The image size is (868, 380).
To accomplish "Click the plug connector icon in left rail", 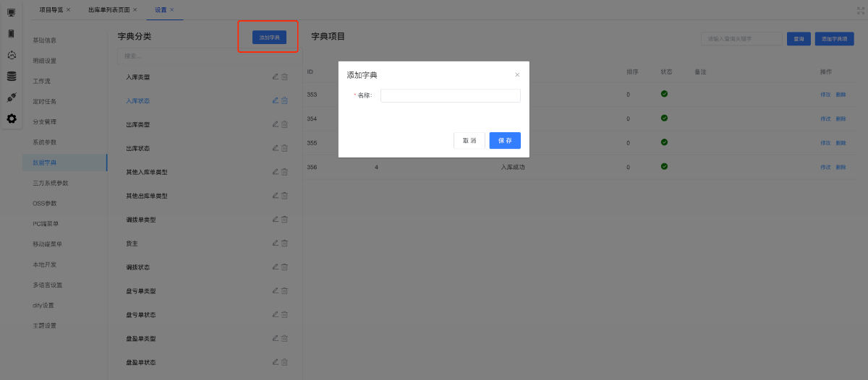I will point(11,97).
